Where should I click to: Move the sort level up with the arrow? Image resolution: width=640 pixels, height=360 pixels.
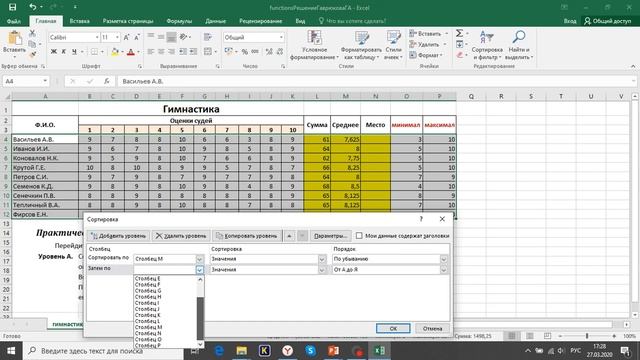pos(289,236)
